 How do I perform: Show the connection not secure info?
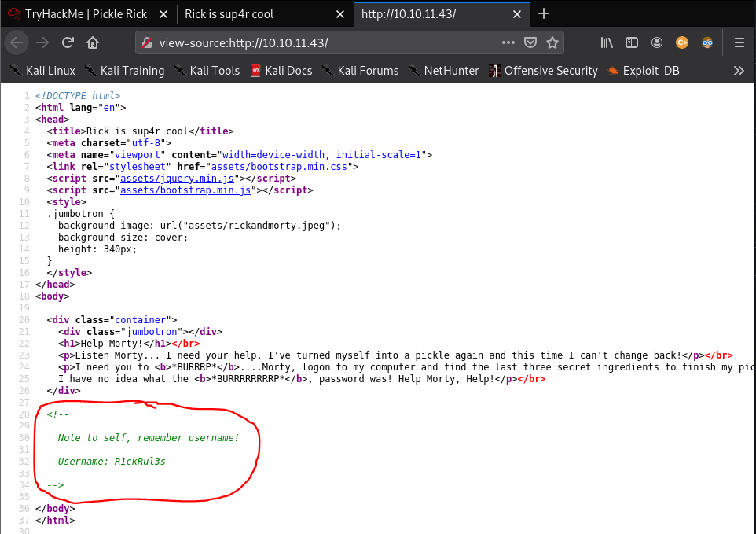tap(147, 43)
